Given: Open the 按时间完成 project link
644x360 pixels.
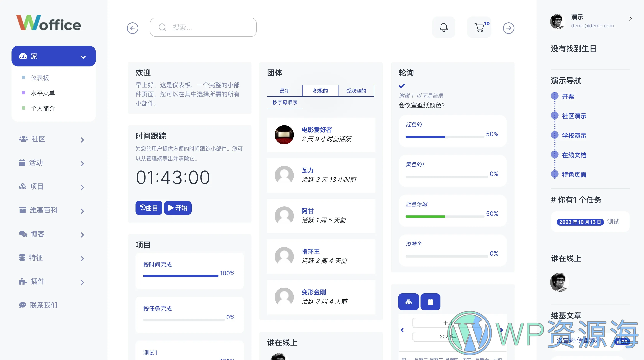Looking at the screenshot, I should 157,264.
